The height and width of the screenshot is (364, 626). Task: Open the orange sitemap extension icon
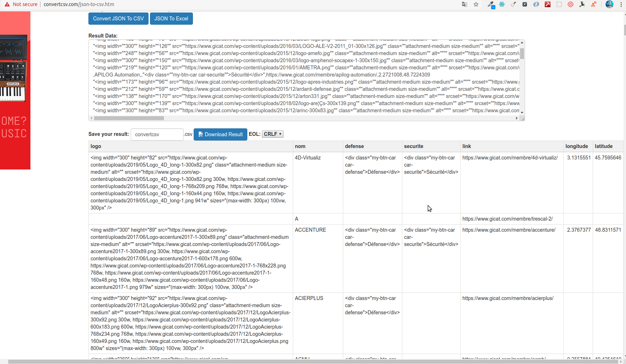tap(593, 5)
